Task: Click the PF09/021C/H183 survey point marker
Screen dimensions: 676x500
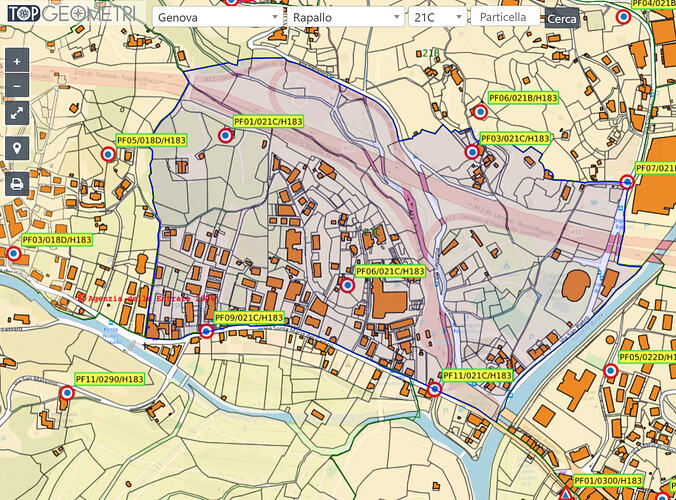Action: tap(207, 331)
